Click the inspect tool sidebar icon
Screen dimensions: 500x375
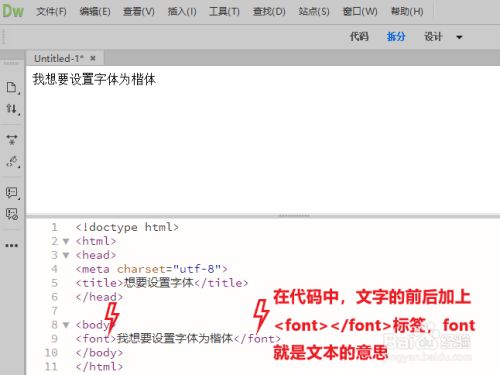coord(12,162)
